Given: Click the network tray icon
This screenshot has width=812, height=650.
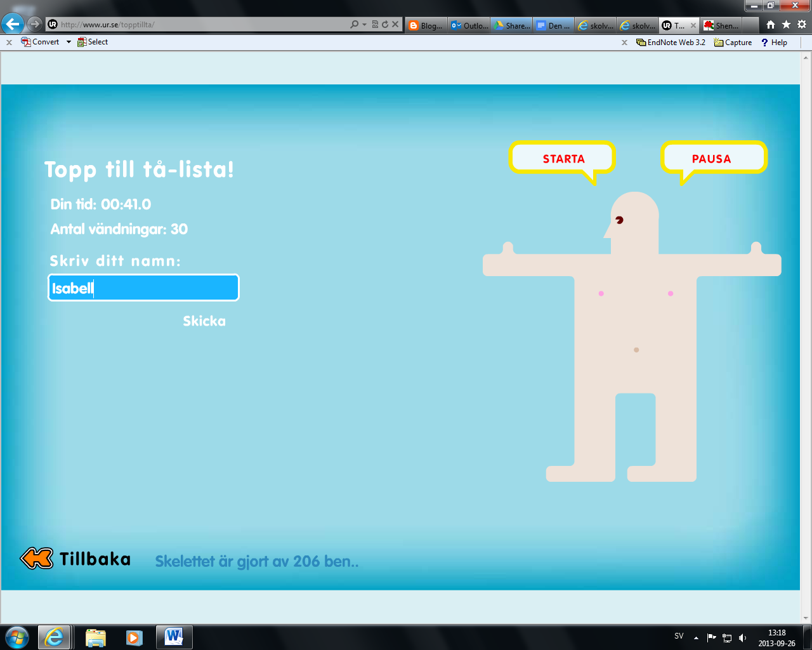Looking at the screenshot, I should (727, 638).
